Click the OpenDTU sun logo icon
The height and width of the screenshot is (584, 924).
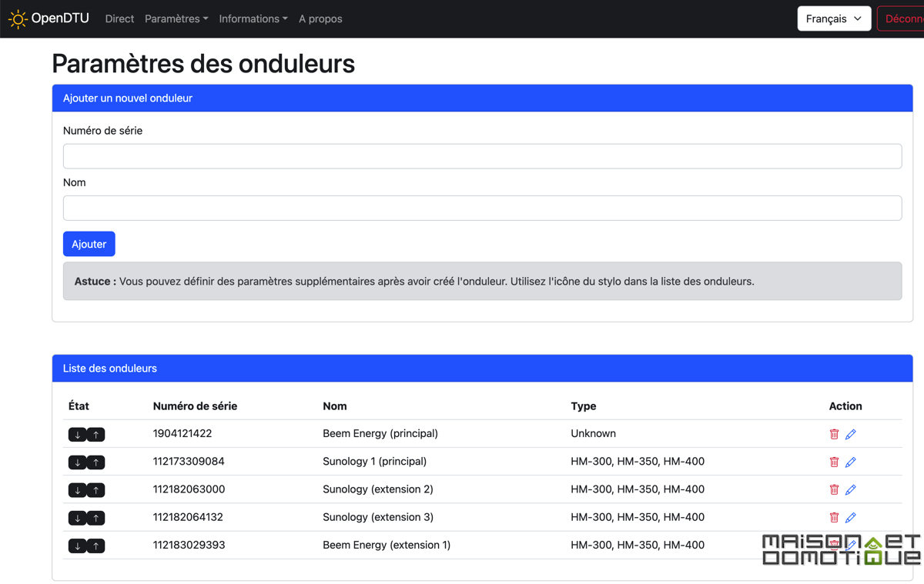click(18, 18)
